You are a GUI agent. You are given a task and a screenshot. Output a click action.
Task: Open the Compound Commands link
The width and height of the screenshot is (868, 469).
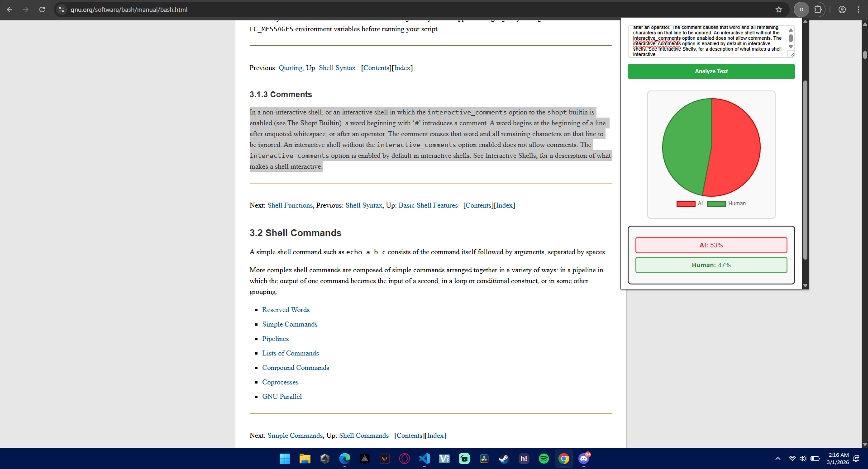pos(296,368)
